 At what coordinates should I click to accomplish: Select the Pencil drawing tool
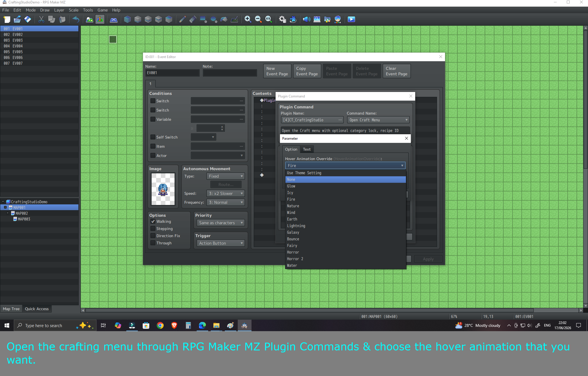pos(182,19)
